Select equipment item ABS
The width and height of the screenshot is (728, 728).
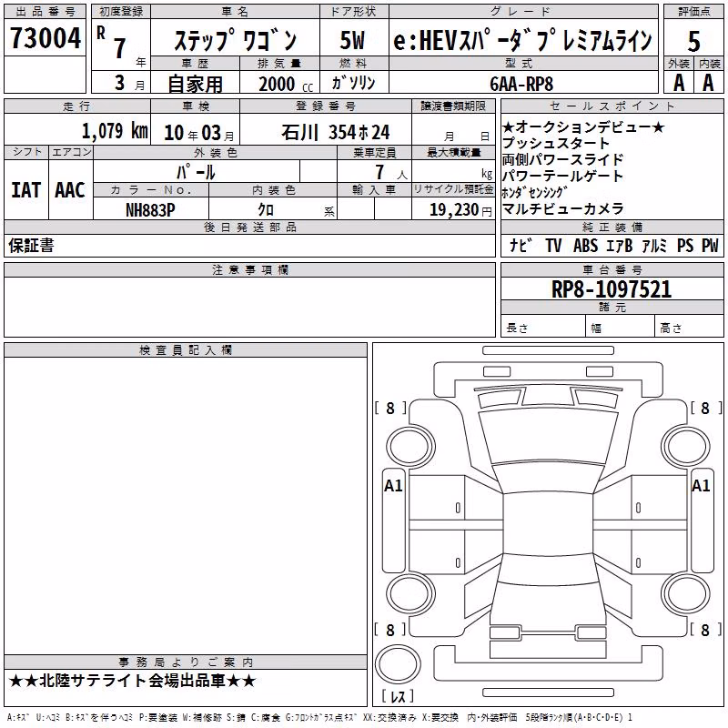(x=586, y=245)
